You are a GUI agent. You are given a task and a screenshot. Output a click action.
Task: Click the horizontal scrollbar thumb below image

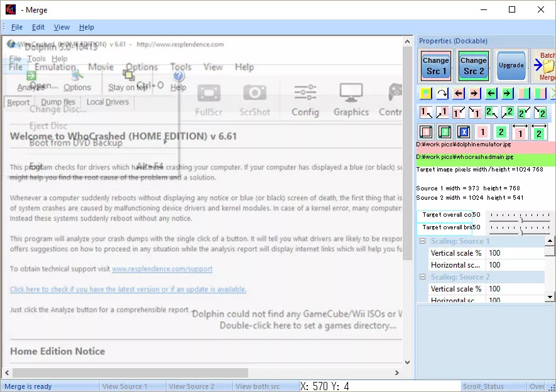[x=130, y=373]
